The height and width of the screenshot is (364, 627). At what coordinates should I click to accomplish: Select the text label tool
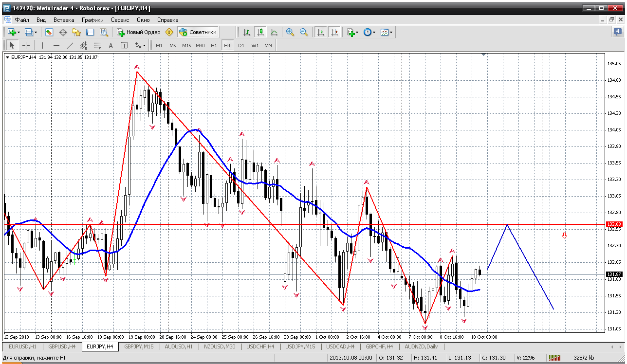(x=125, y=45)
